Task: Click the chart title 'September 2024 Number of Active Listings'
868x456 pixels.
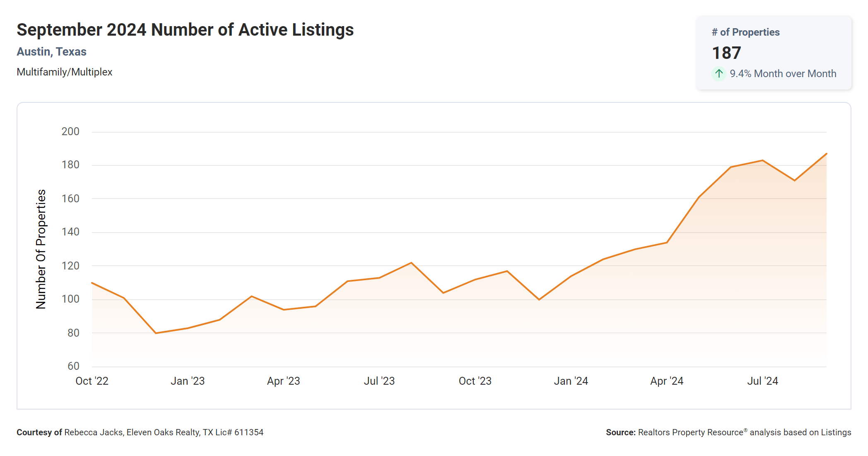Action: (185, 30)
